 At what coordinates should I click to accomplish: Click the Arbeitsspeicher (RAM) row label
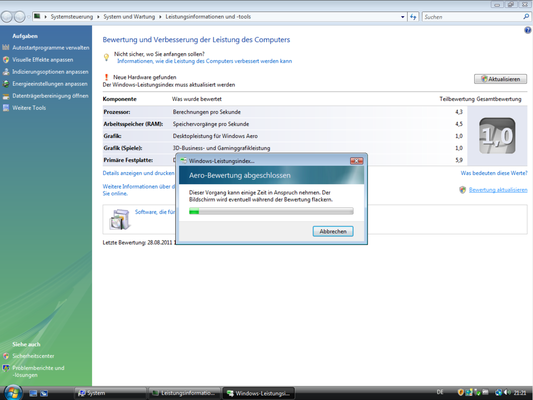pos(133,124)
